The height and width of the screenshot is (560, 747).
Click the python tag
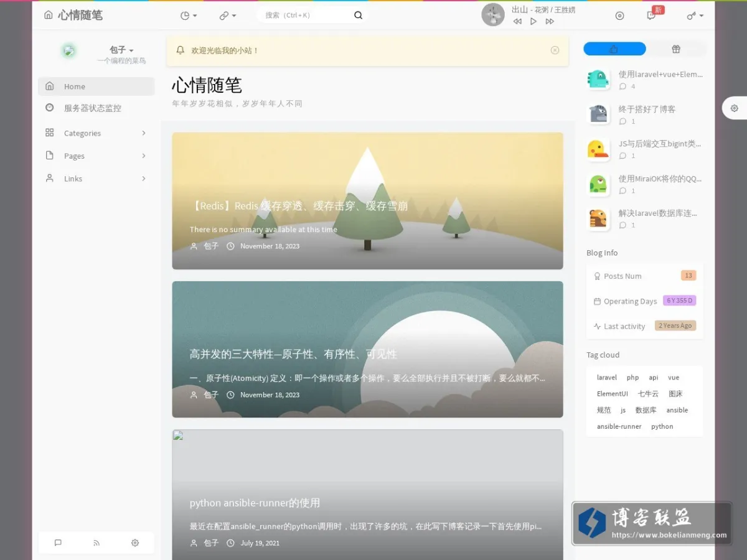(x=662, y=426)
